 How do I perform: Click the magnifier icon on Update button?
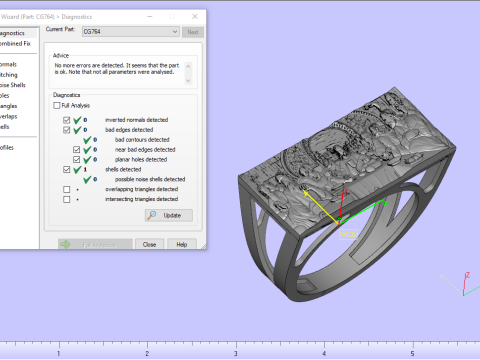152,215
